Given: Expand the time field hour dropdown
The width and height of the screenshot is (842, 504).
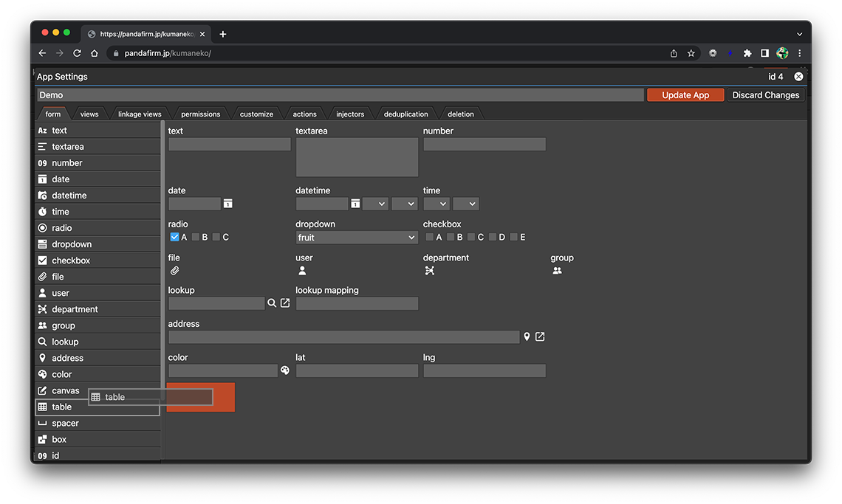Looking at the screenshot, I should click(436, 204).
